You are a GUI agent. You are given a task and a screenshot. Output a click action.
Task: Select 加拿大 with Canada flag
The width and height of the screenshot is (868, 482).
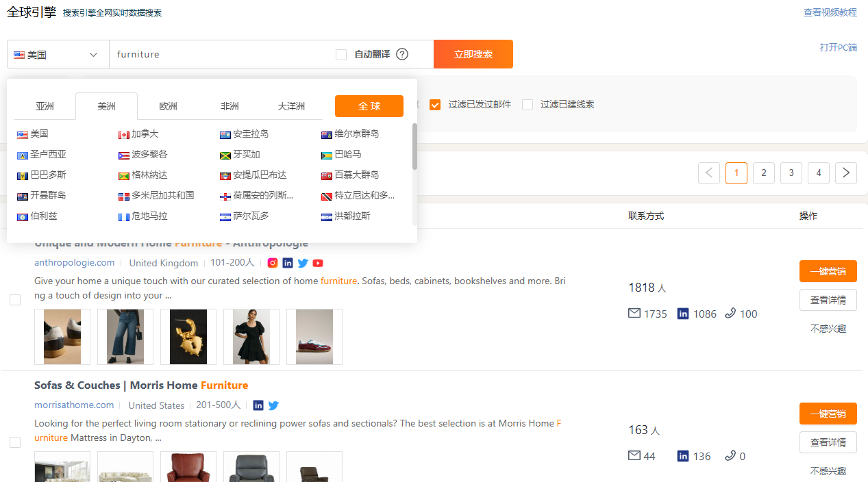(138, 134)
